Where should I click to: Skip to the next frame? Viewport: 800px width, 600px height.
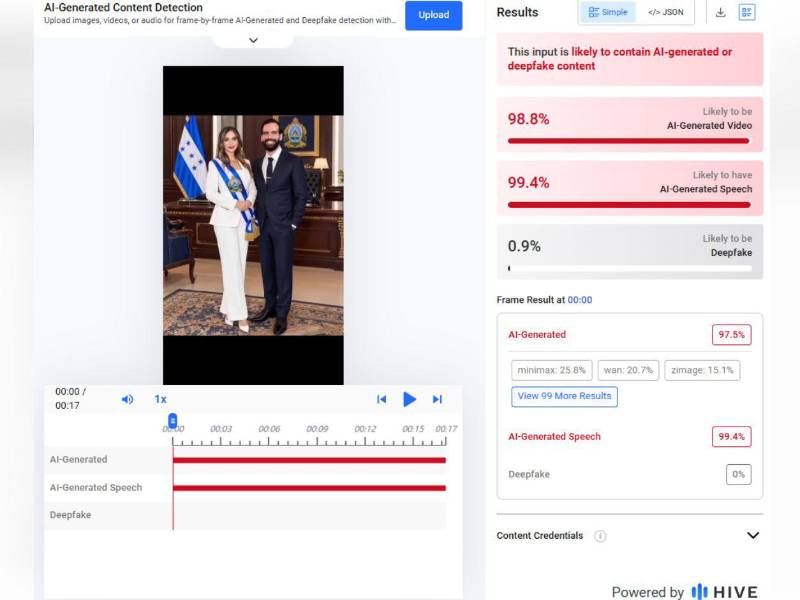point(437,399)
